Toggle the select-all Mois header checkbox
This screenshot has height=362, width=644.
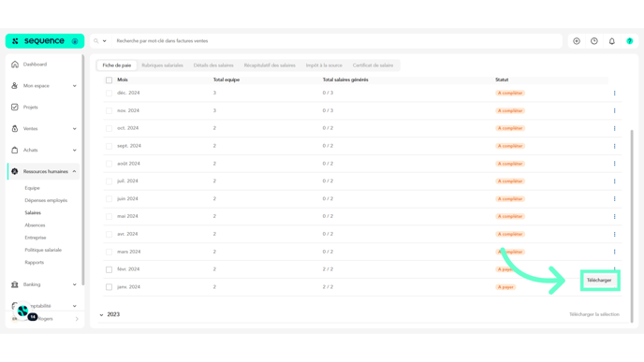pos(109,80)
